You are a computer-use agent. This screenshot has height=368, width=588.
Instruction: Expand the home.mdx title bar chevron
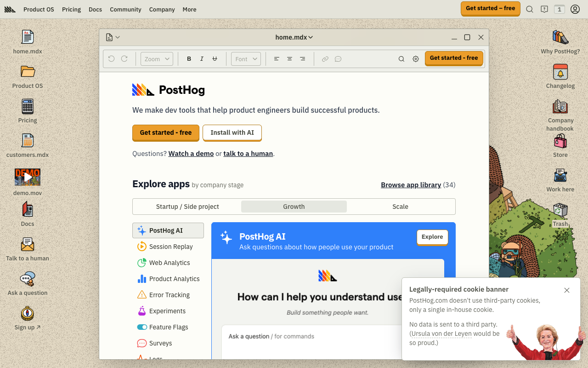pyautogui.click(x=310, y=37)
